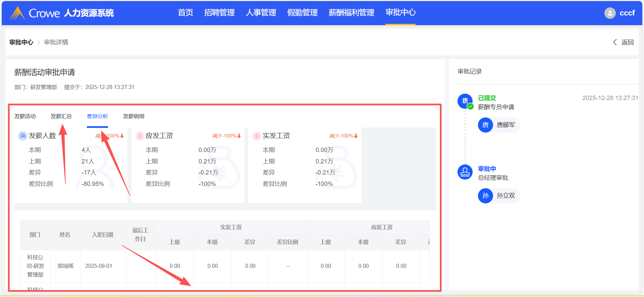Viewport: 644px width, 297px height.
Task: Click the 薪酬专员申请 step text
Action: 496,107
